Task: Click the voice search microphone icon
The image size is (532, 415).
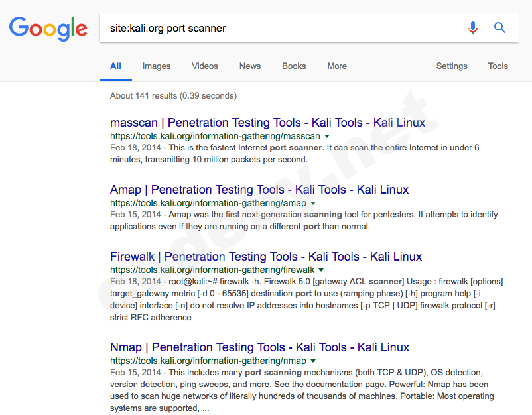Action: 472,28
